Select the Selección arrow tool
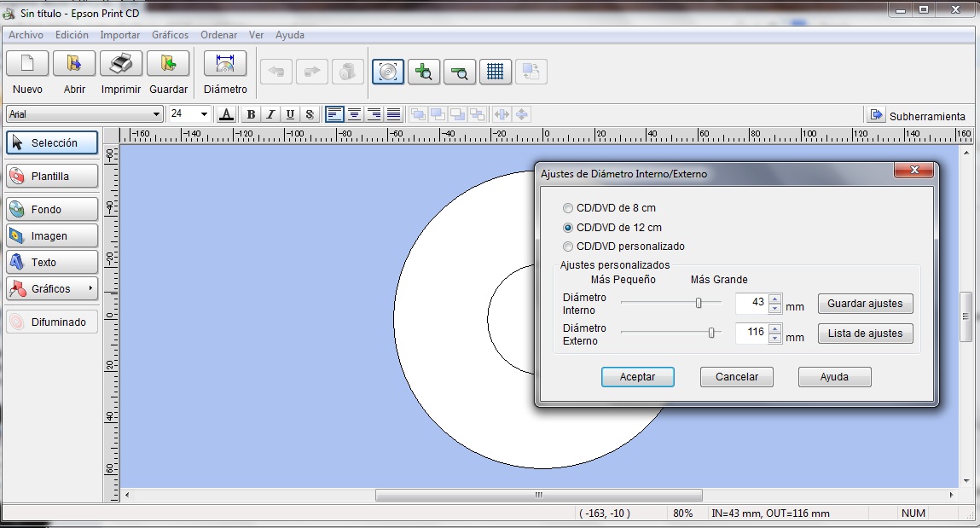Viewport: 980px width, 528px height. click(53, 142)
